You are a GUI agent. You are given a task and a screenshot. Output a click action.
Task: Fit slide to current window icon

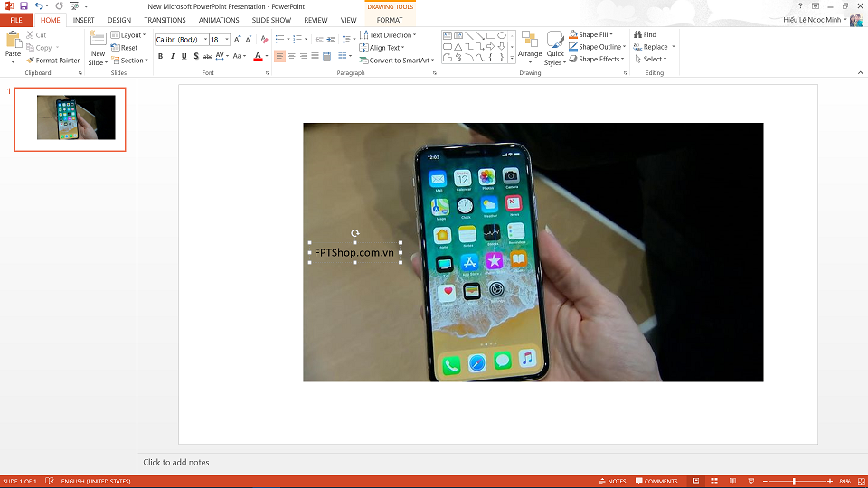coord(862,482)
